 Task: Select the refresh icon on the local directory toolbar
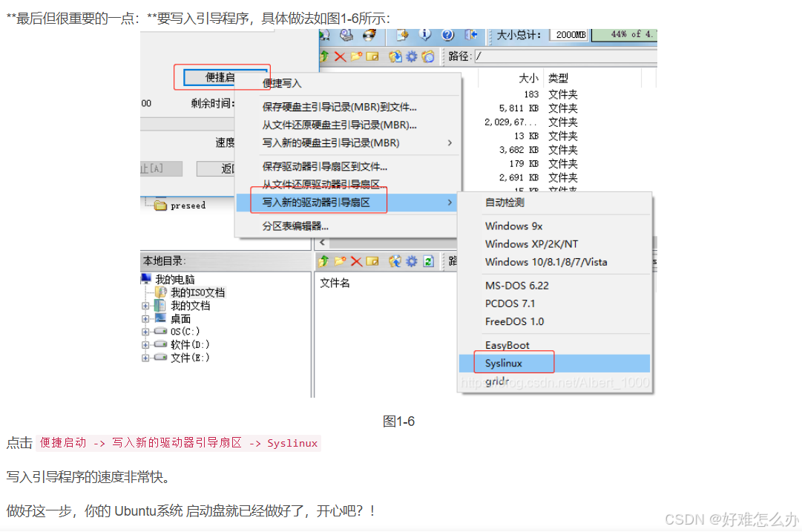click(428, 261)
